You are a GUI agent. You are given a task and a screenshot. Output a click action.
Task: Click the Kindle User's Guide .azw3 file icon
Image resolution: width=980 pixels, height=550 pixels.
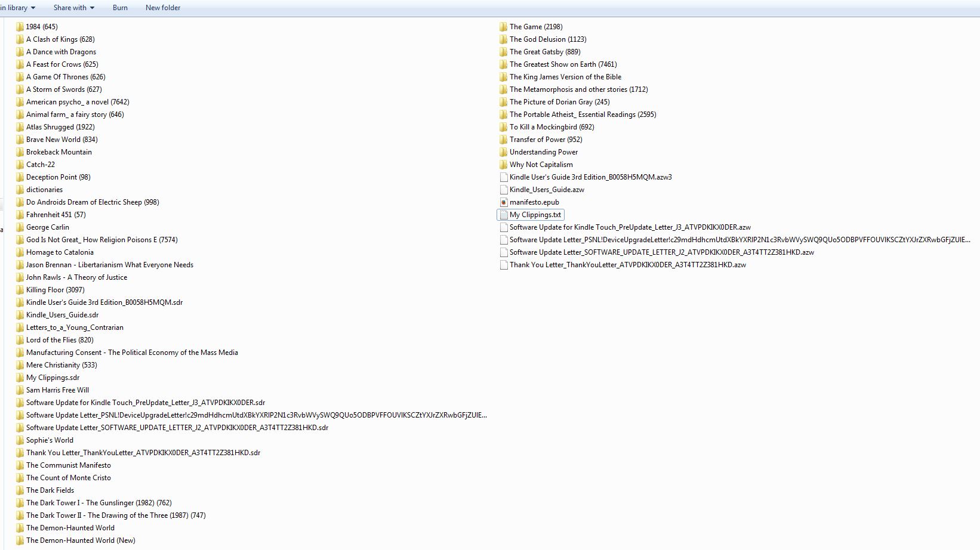503,177
